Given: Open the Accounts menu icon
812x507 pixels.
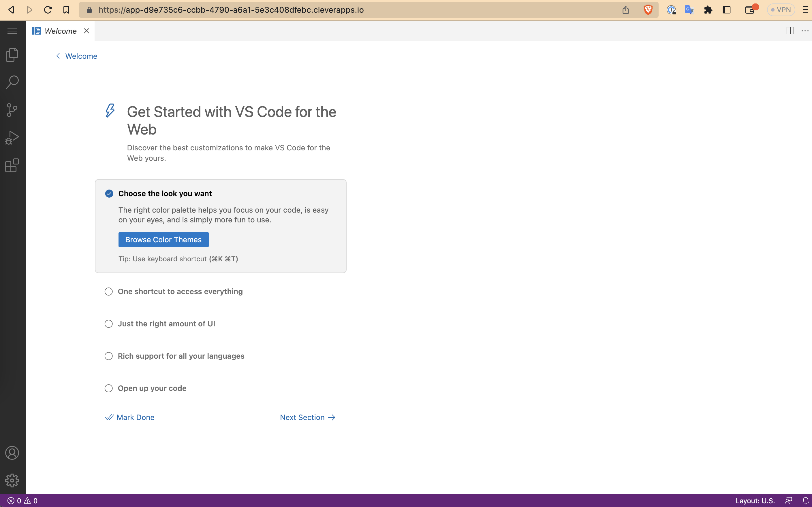Looking at the screenshot, I should pyautogui.click(x=12, y=453).
